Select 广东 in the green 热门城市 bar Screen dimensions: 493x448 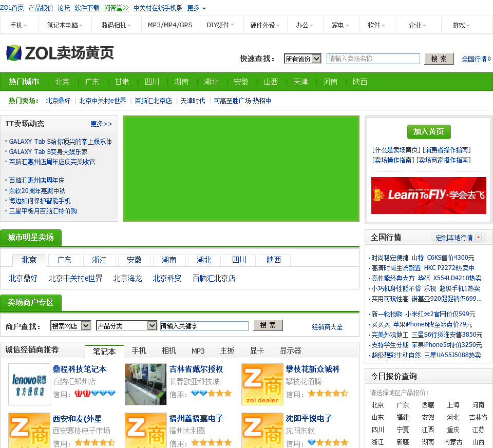click(x=92, y=82)
